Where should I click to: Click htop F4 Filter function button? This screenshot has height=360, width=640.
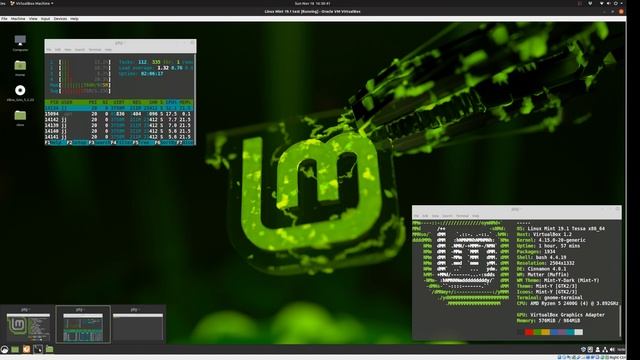[121, 142]
